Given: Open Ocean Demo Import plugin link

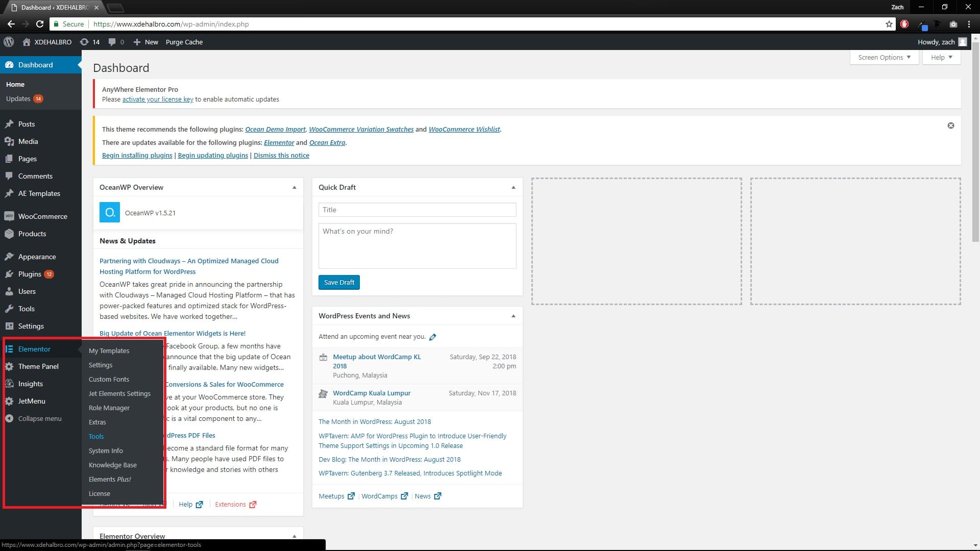Looking at the screenshot, I should pos(275,129).
